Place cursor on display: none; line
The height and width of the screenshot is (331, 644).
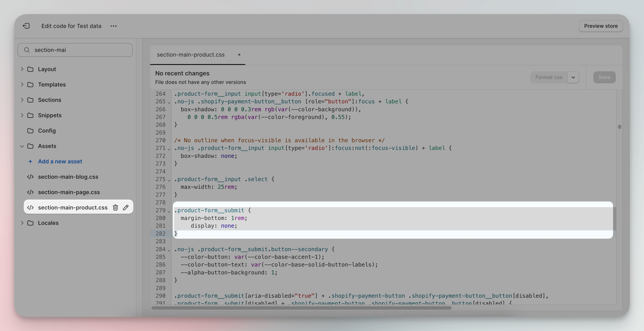[214, 226]
